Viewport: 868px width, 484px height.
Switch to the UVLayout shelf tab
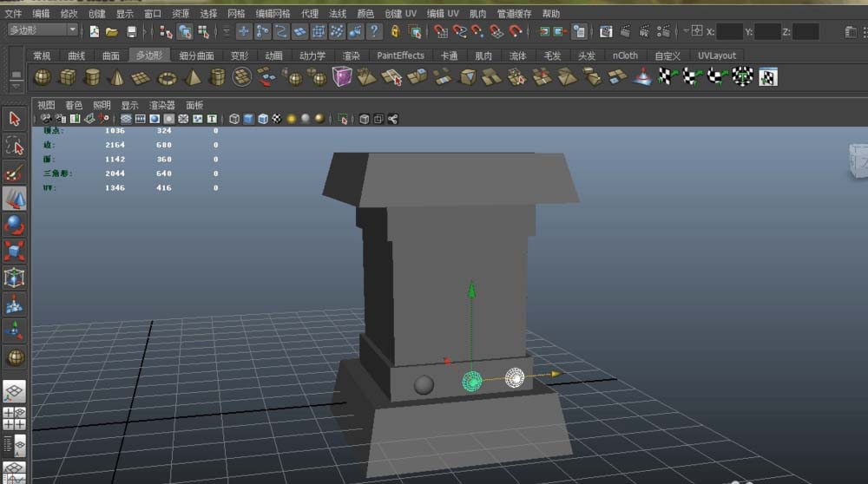click(x=717, y=56)
